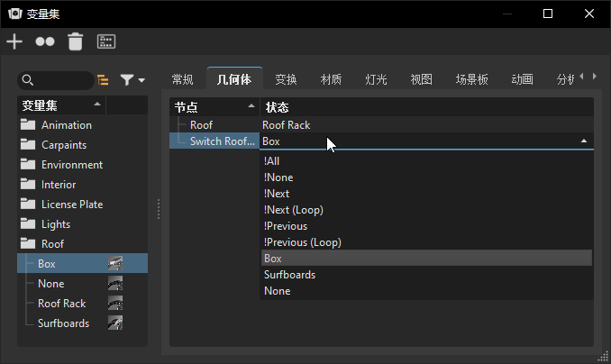Choose !None from the state list
Viewport: 611px width, 364px height.
[426, 177]
